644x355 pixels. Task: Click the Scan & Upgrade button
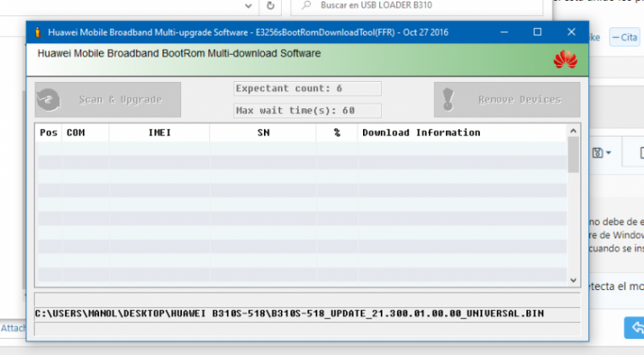[x=107, y=100]
